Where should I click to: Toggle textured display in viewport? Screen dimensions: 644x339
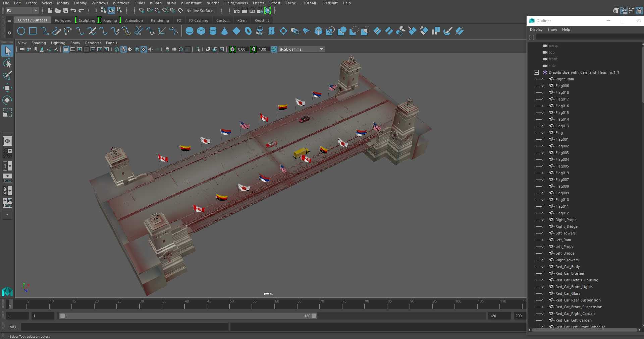144,49
